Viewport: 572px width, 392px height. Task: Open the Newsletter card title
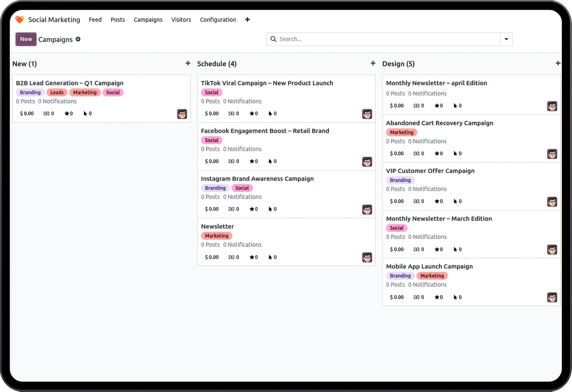[x=217, y=226]
